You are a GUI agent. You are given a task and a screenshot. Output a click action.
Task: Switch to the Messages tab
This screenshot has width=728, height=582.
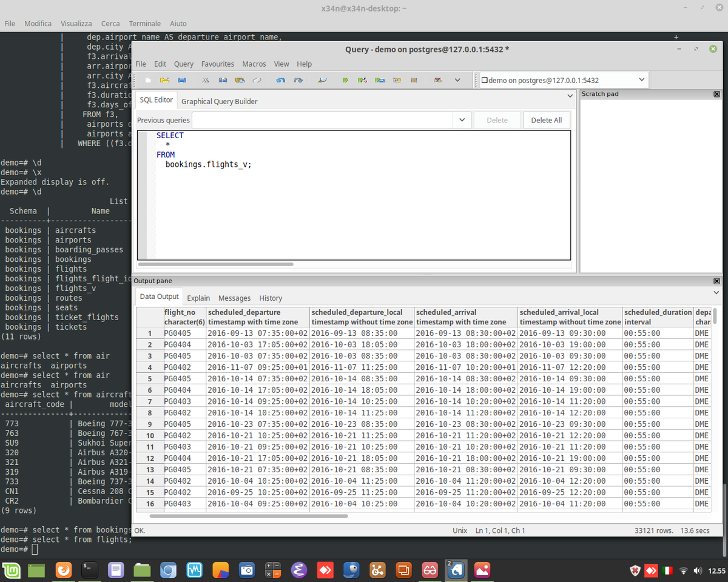234,298
